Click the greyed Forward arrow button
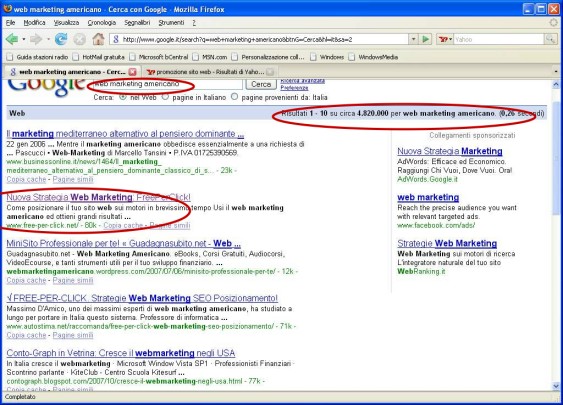563x405 pixels. [x=36, y=39]
